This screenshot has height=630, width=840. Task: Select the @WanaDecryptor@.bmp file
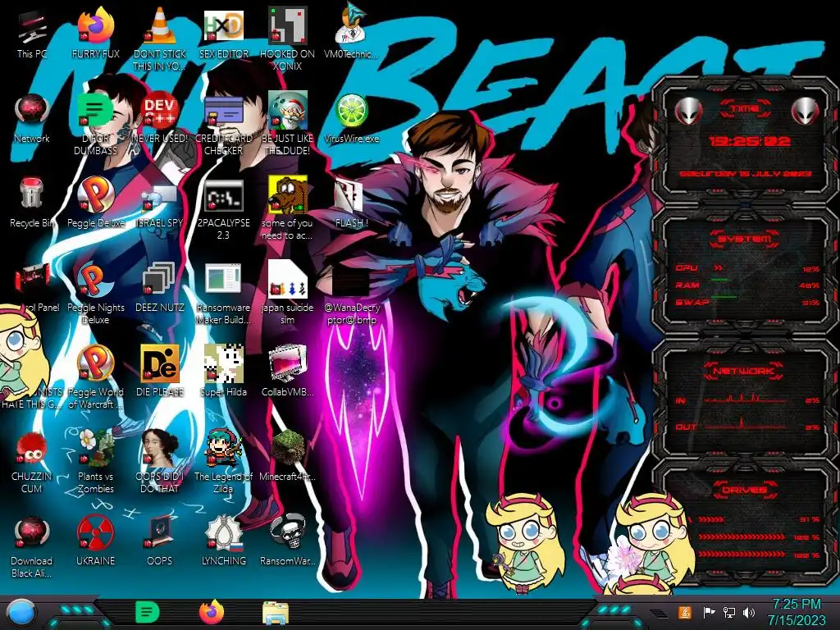click(351, 293)
